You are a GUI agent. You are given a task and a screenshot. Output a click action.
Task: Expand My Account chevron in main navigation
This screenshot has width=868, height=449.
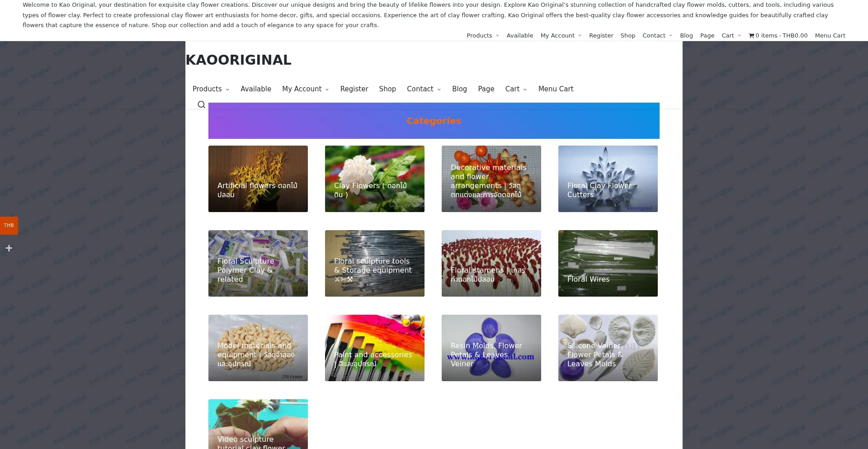pos(327,90)
